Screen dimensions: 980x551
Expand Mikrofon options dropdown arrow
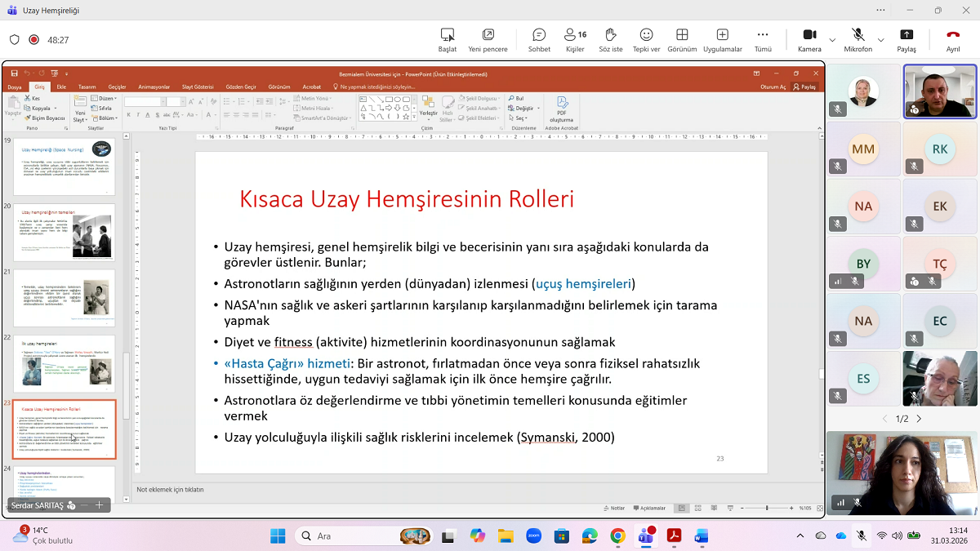(x=880, y=40)
